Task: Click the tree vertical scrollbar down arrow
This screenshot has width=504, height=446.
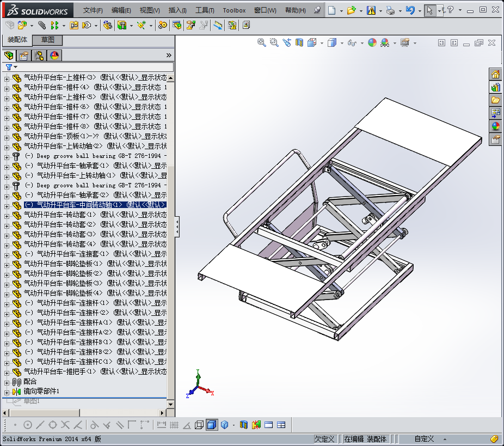Action: pyautogui.click(x=171, y=405)
